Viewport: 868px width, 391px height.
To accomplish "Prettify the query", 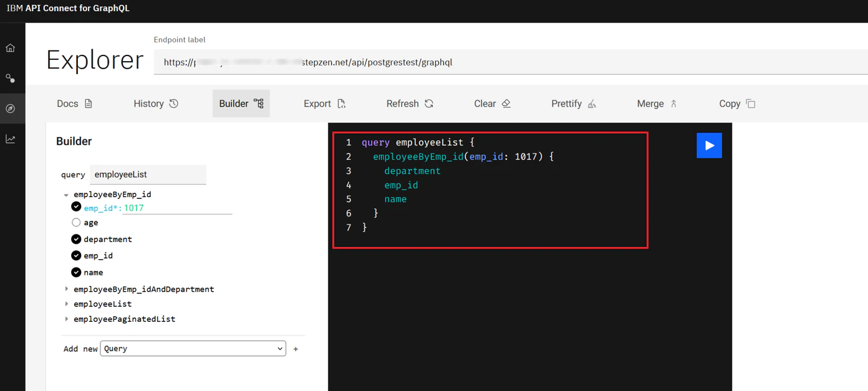I will click(x=574, y=104).
